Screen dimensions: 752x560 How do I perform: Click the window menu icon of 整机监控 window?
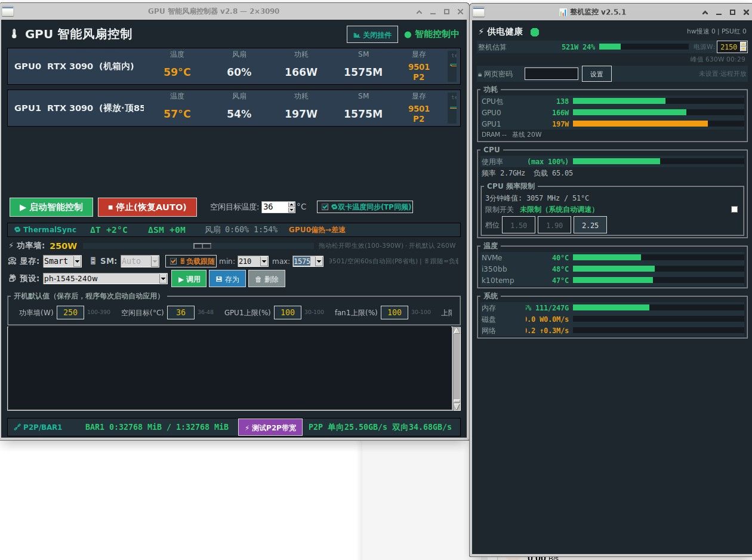pyautogui.click(x=479, y=12)
